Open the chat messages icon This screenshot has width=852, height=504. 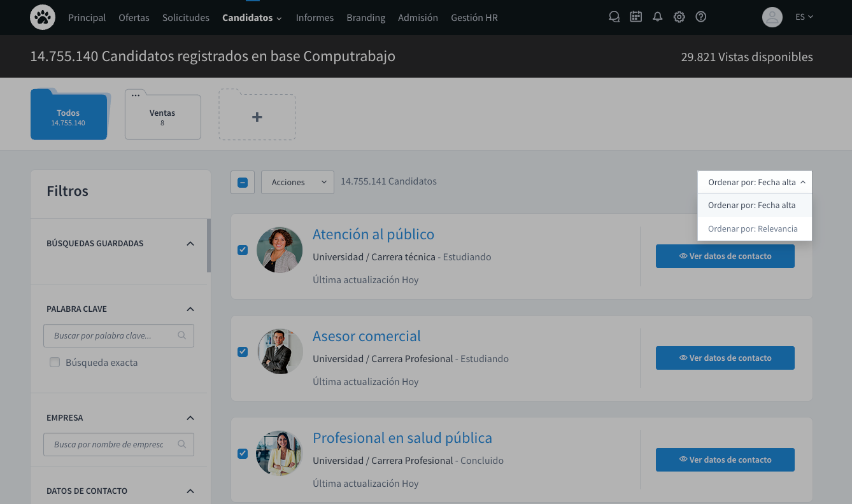[x=614, y=17]
